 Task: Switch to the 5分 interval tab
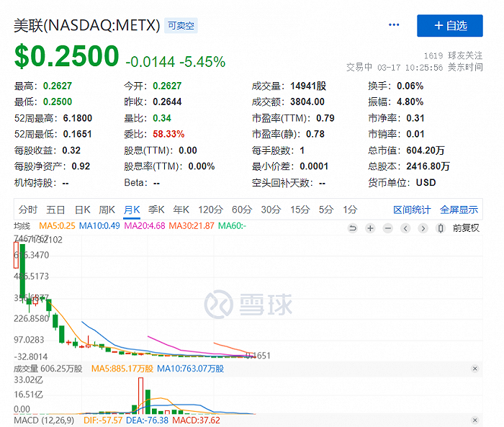click(x=326, y=210)
